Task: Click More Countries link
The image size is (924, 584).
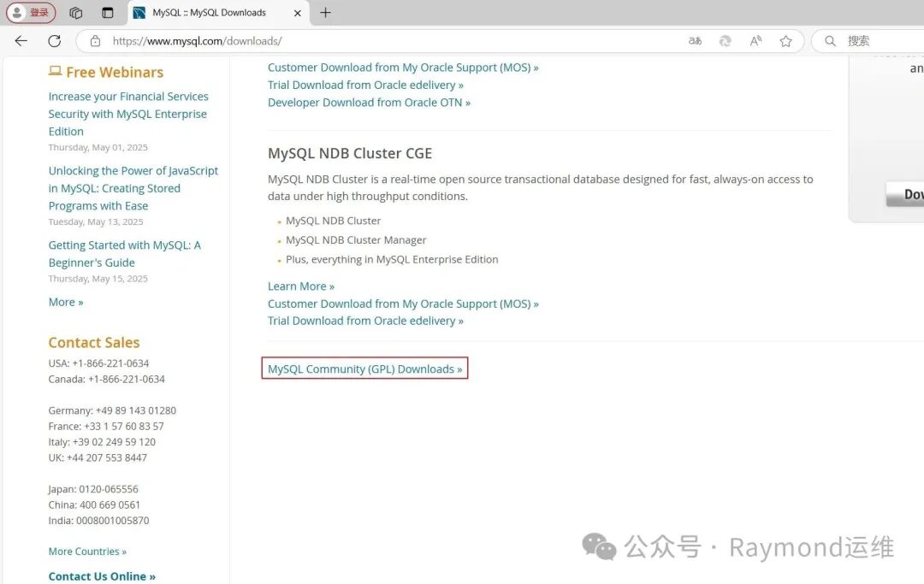Action: pyautogui.click(x=87, y=552)
